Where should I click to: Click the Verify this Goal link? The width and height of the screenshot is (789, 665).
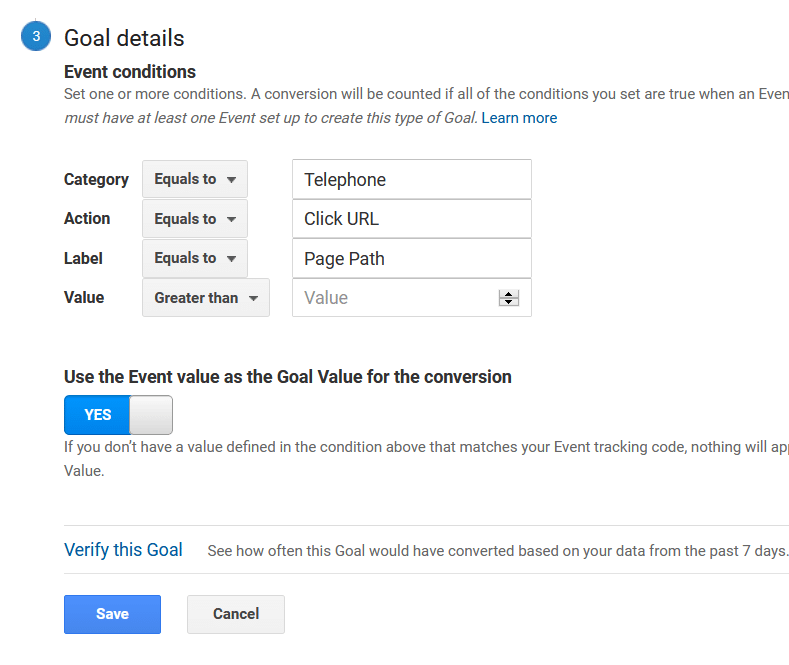tap(123, 550)
